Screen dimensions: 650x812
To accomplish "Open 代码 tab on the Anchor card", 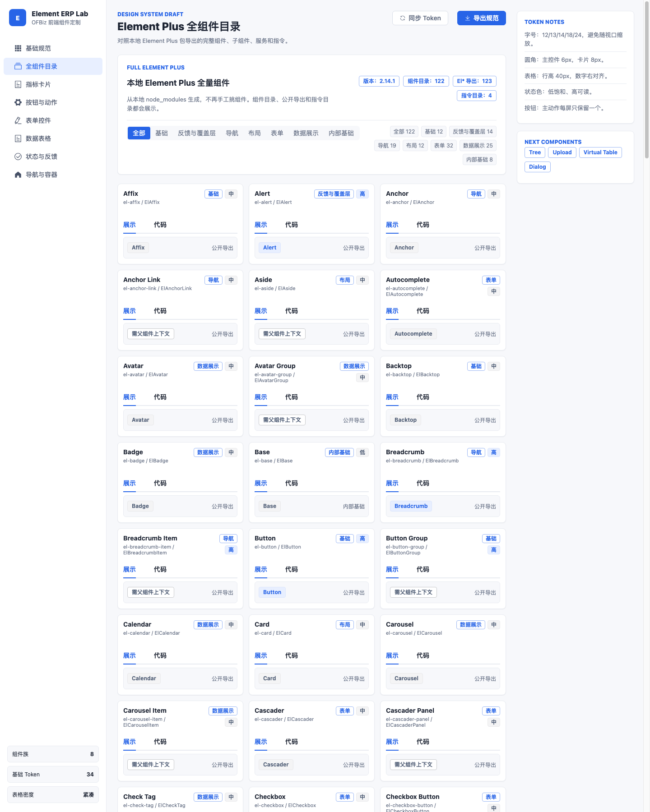I will tap(423, 225).
